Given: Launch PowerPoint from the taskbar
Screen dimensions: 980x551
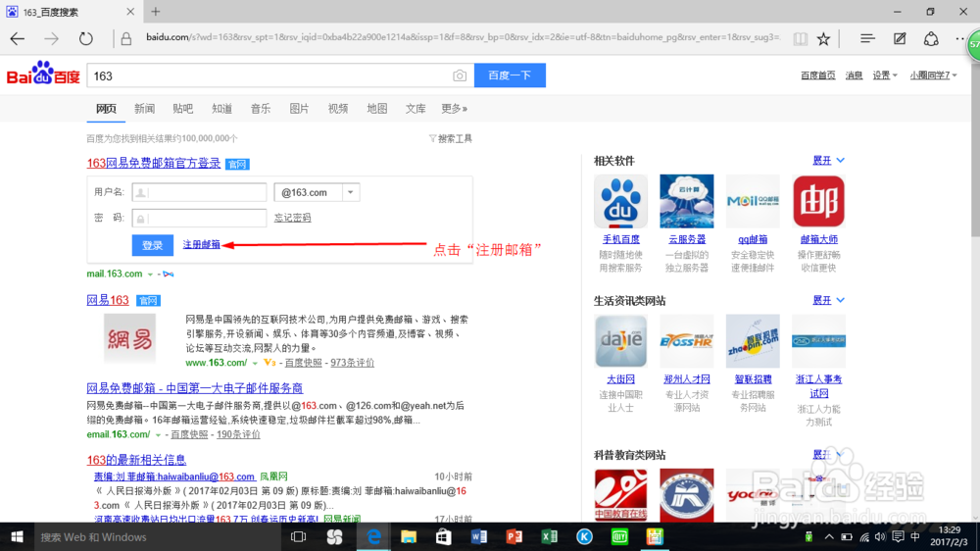Looking at the screenshot, I should (x=514, y=536).
